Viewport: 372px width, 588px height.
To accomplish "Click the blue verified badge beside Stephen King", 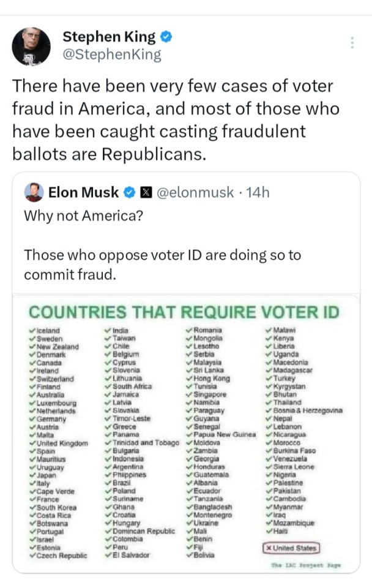I will pos(166,36).
